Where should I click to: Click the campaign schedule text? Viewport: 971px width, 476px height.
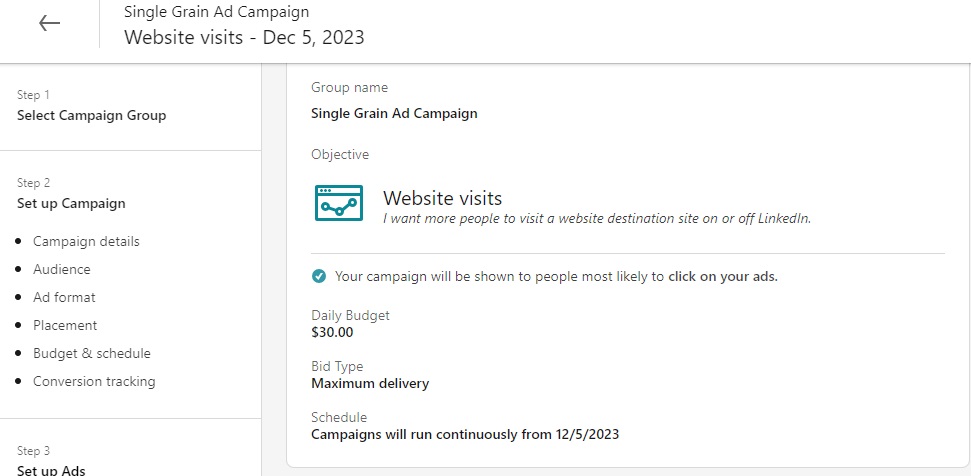[x=464, y=434]
